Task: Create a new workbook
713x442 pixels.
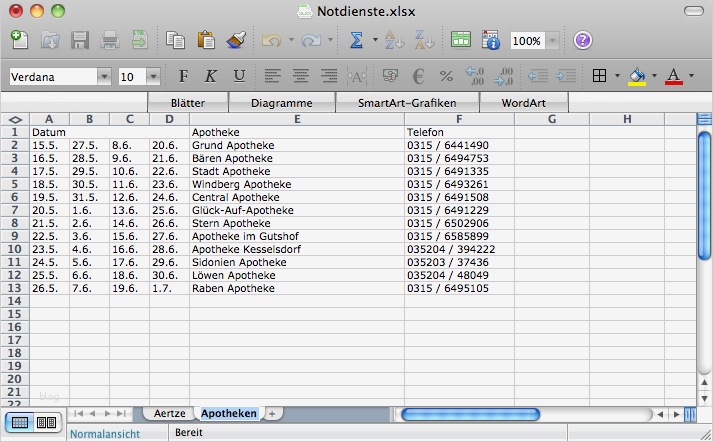Action: click(19, 40)
